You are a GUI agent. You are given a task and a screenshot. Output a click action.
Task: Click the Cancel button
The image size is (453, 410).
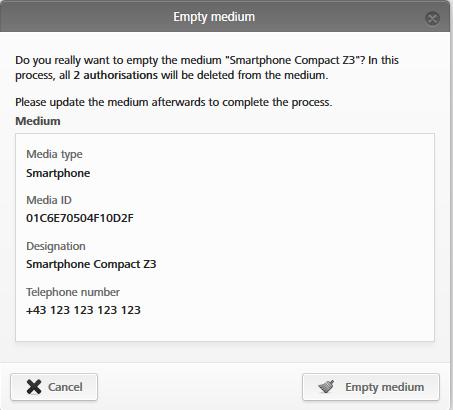pos(54,387)
